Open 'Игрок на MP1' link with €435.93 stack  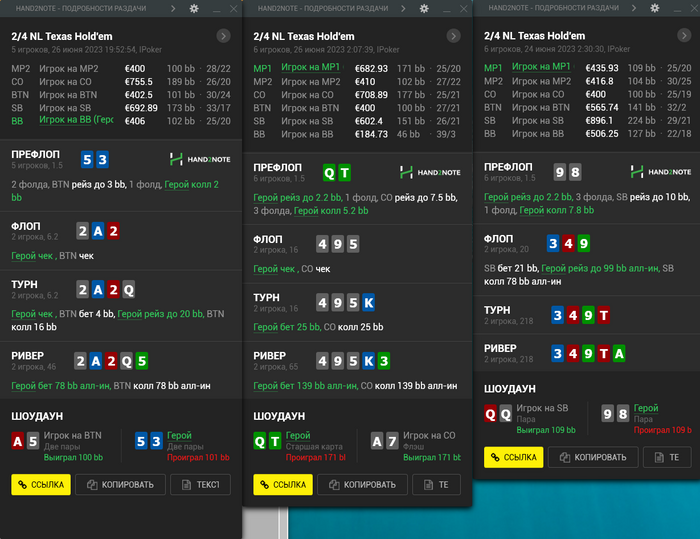(541, 67)
